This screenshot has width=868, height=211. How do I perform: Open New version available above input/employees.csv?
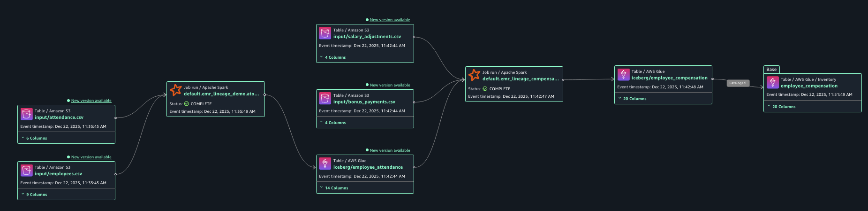tap(91, 157)
